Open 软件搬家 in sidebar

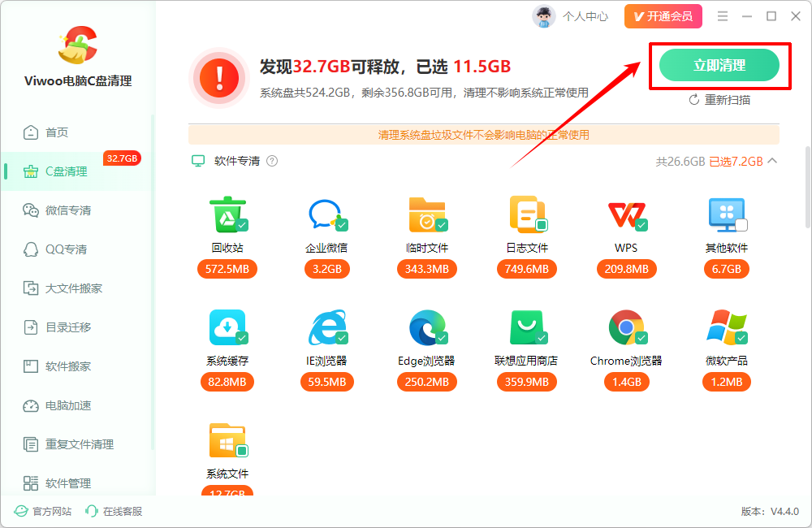(76, 366)
